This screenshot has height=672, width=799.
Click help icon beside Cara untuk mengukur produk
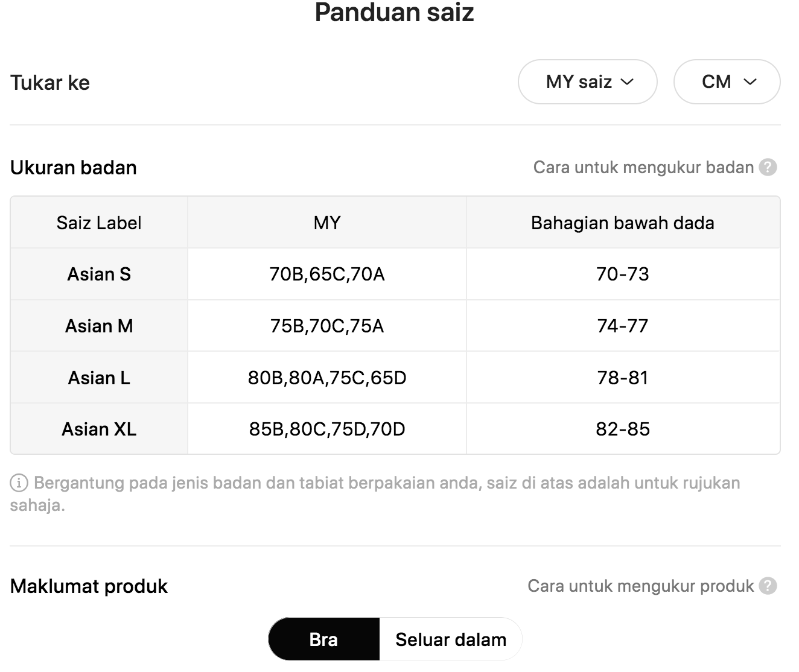(768, 586)
